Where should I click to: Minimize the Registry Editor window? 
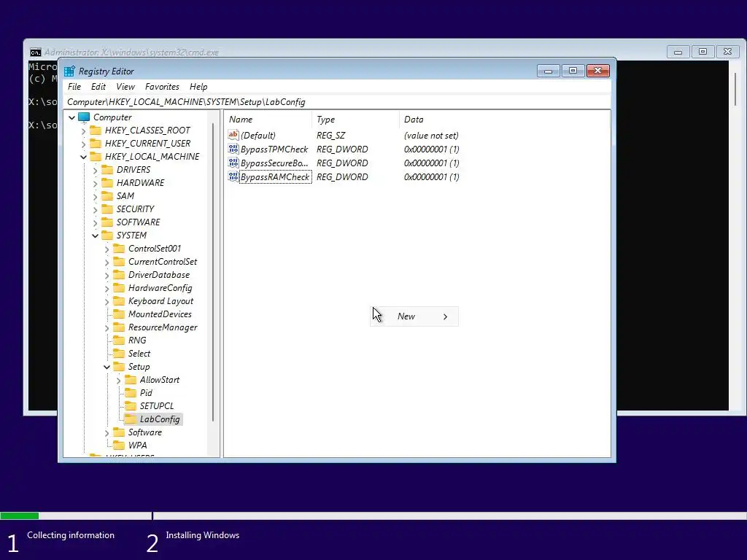[x=549, y=71]
